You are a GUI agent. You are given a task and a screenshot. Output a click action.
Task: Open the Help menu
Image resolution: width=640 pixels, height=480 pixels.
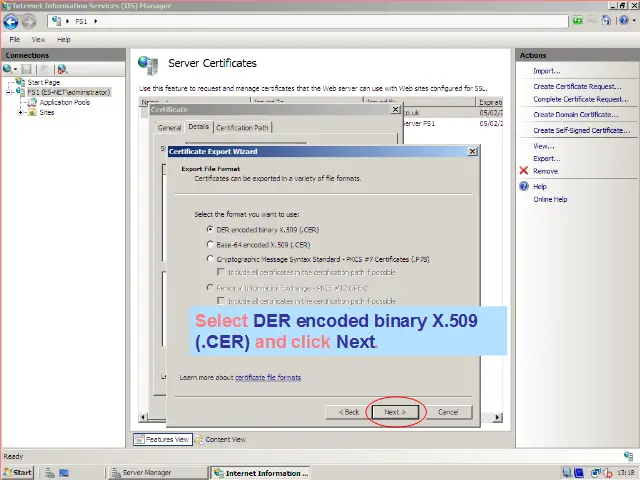64,40
